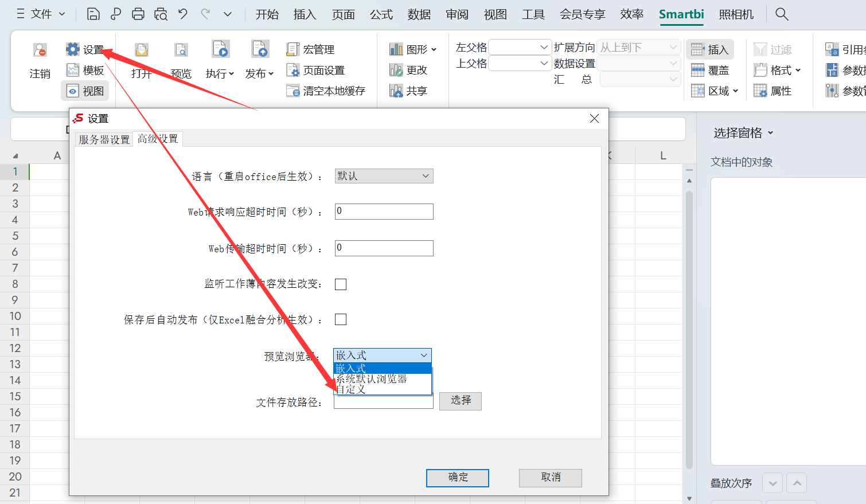Click the 确定 button

458,478
